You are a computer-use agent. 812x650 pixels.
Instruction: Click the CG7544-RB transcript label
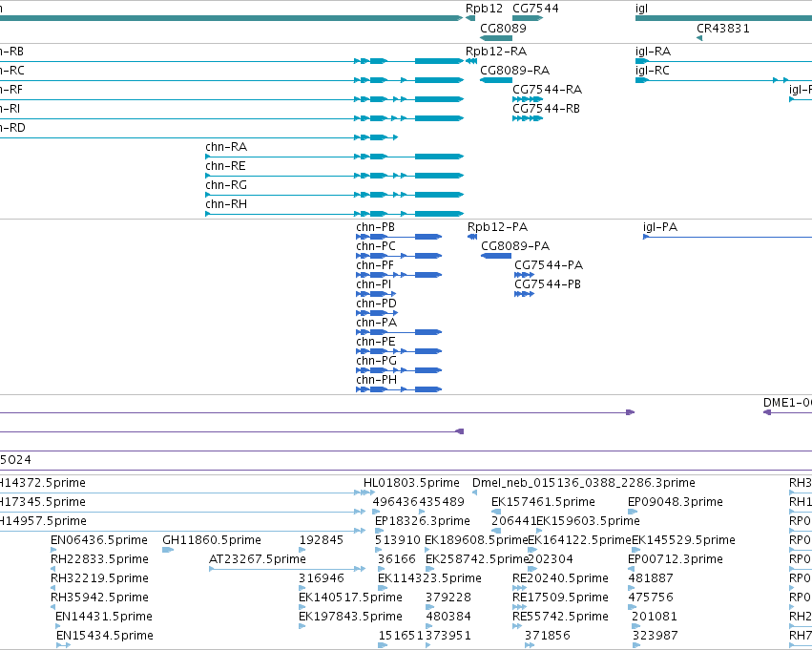tap(547, 108)
